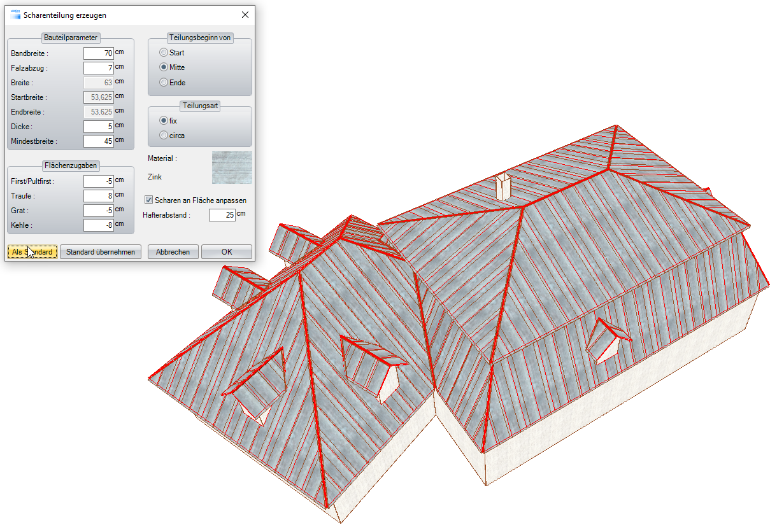Click into the Bandbreite input field
The height and width of the screenshot is (532, 777).
pos(99,53)
